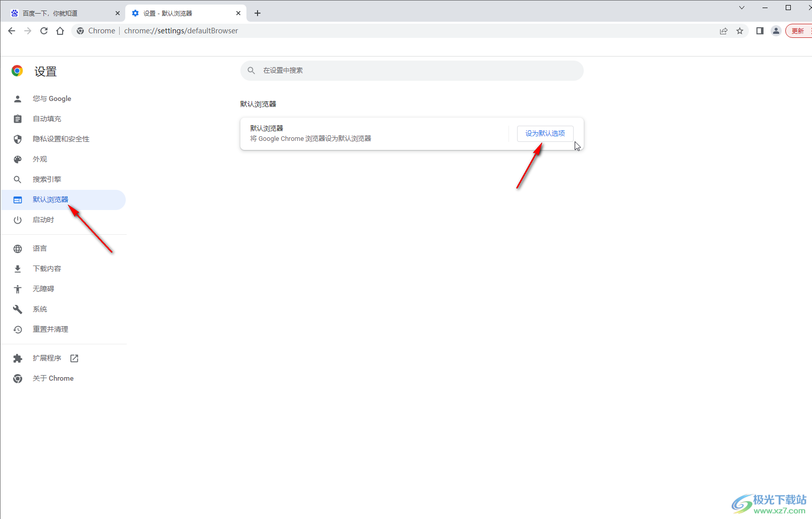The height and width of the screenshot is (519, 812).
Task: Go to the home page icon
Action: 60,31
